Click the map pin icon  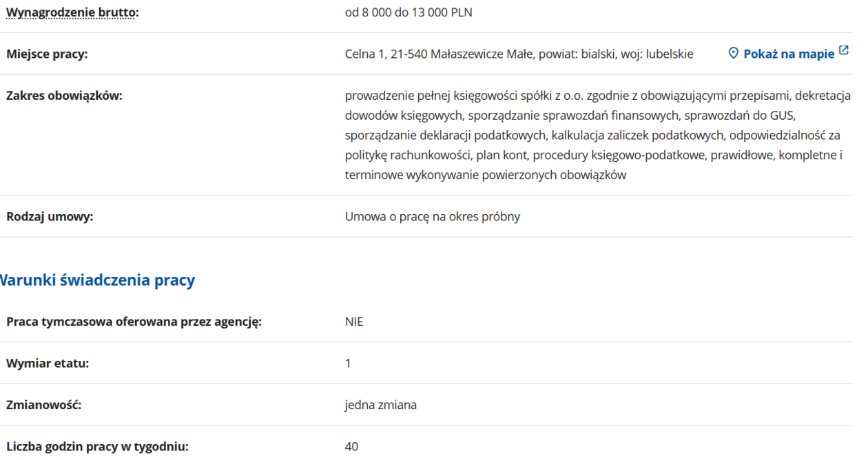coord(734,53)
